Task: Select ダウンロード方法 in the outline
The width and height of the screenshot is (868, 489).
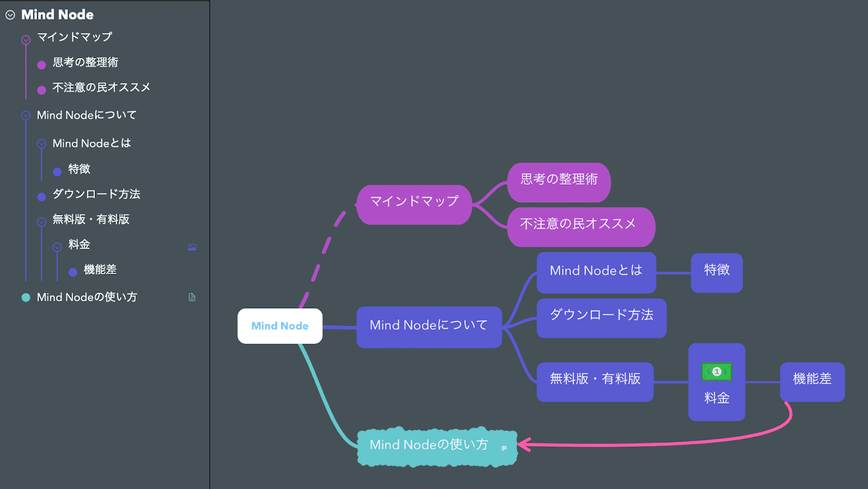Action: [x=97, y=194]
